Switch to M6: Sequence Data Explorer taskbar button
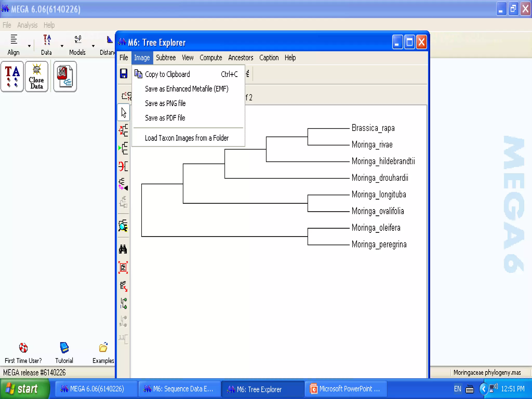The height and width of the screenshot is (399, 532). [x=179, y=389]
